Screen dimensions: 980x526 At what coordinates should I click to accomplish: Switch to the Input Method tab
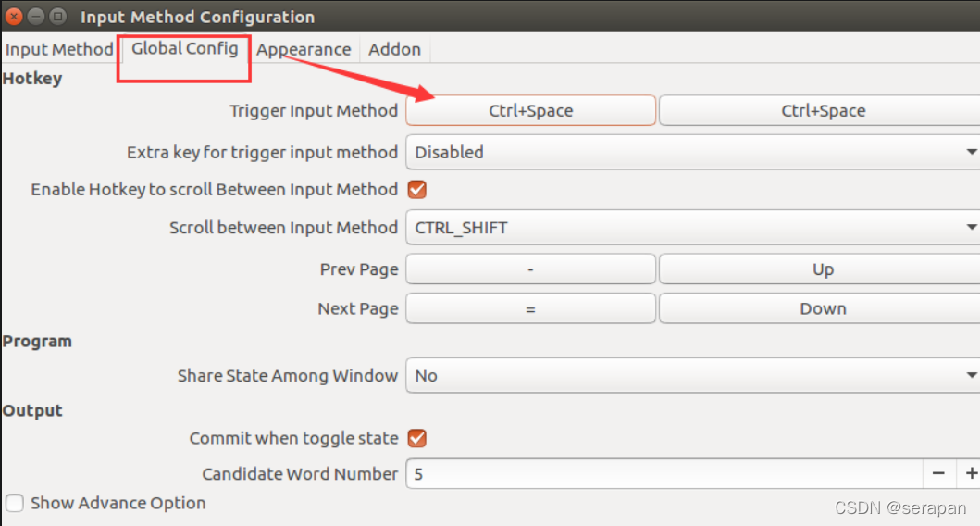click(59, 49)
